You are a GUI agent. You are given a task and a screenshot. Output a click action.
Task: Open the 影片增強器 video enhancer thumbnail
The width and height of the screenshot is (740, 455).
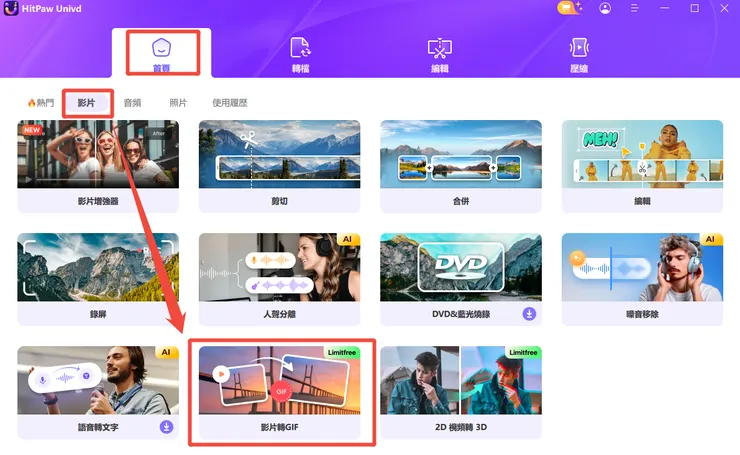[x=98, y=154]
